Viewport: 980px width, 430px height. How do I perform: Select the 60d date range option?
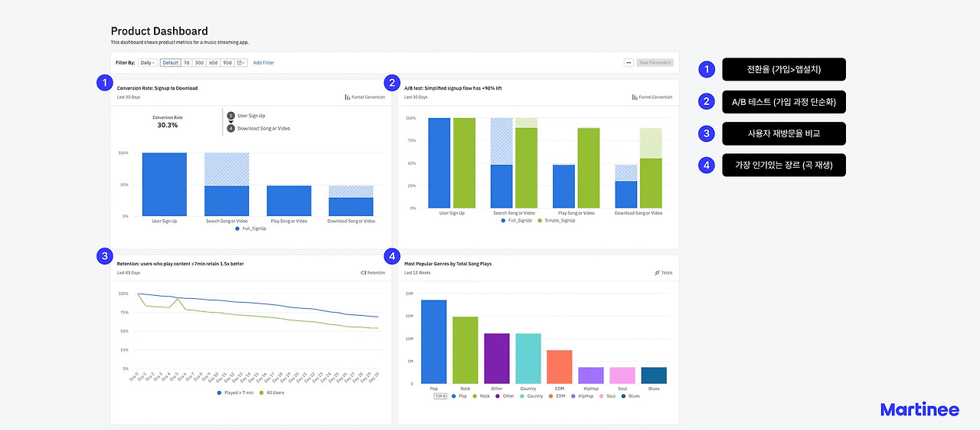point(213,63)
